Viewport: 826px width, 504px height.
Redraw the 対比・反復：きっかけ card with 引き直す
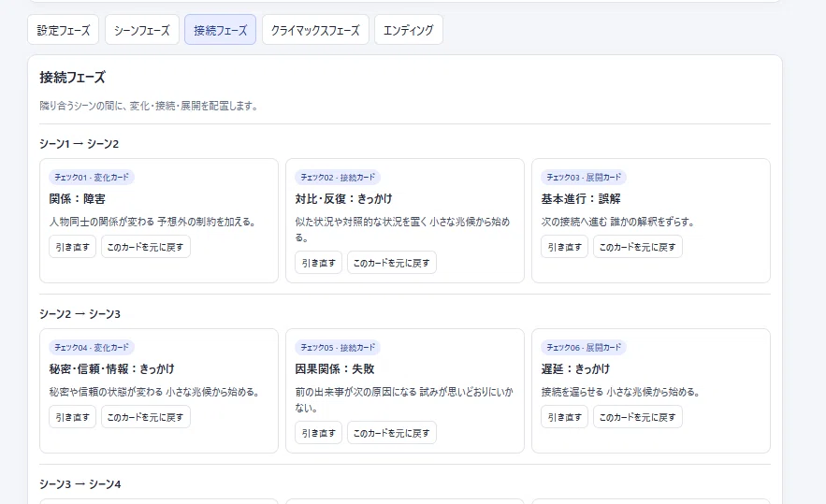[x=319, y=263]
